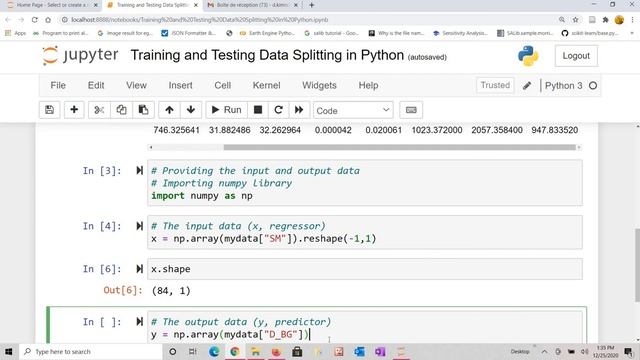This screenshot has width=640, height=360.
Task: Click into the y = np.array code cell
Action: coord(364,328)
